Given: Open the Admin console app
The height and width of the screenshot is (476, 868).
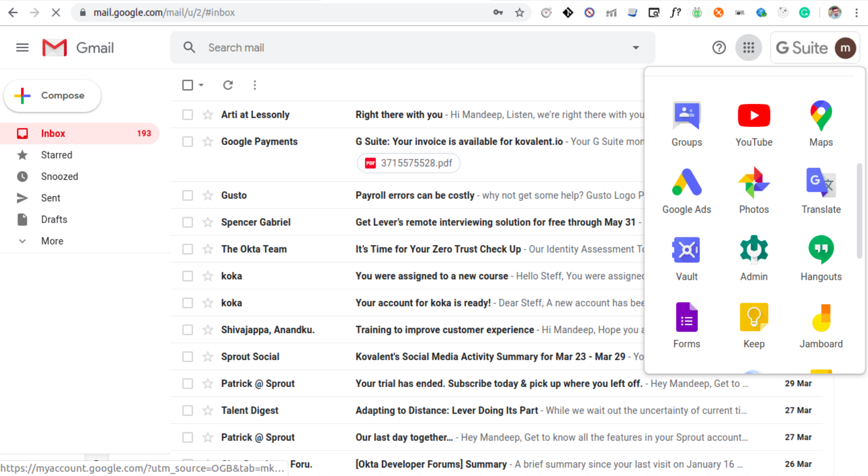Looking at the screenshot, I should (x=754, y=258).
